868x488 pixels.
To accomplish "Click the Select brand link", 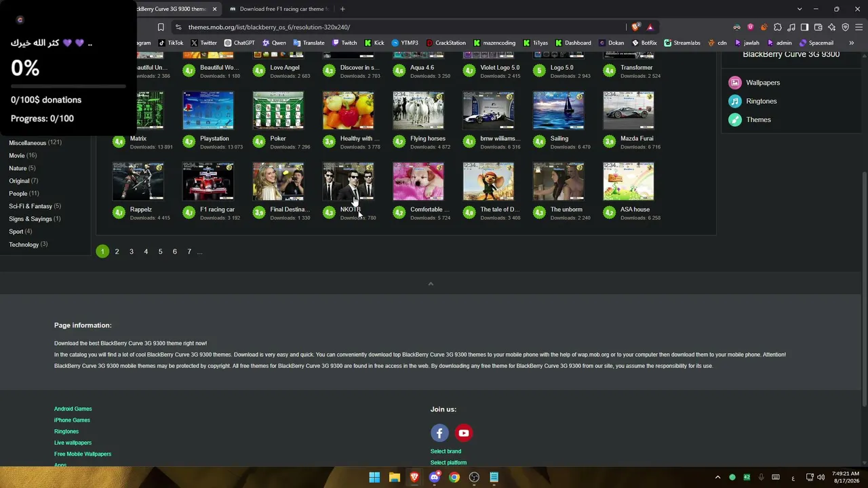I will [x=446, y=451].
